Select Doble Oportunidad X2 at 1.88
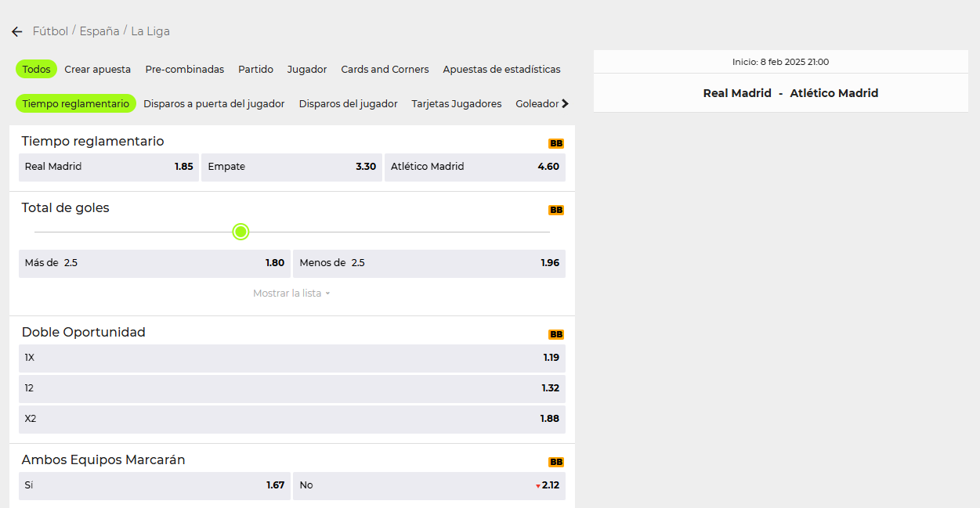The width and height of the screenshot is (980, 508). (x=292, y=420)
